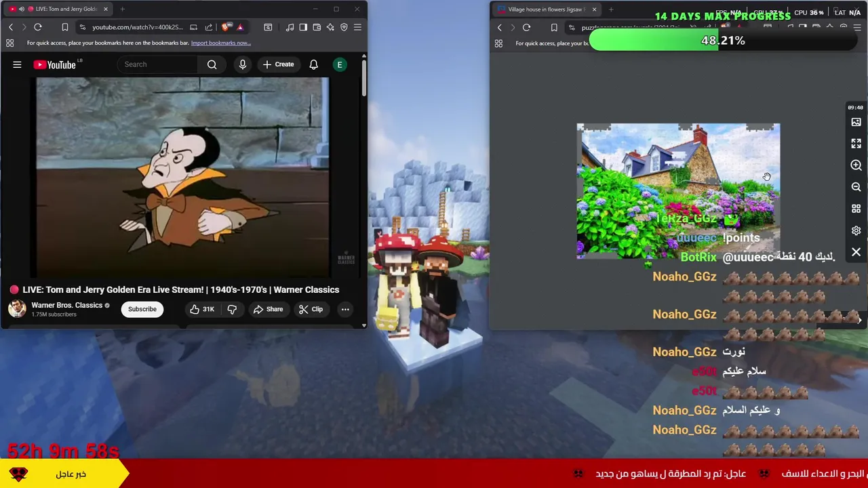Click the Import bookmarks now link

coord(220,43)
